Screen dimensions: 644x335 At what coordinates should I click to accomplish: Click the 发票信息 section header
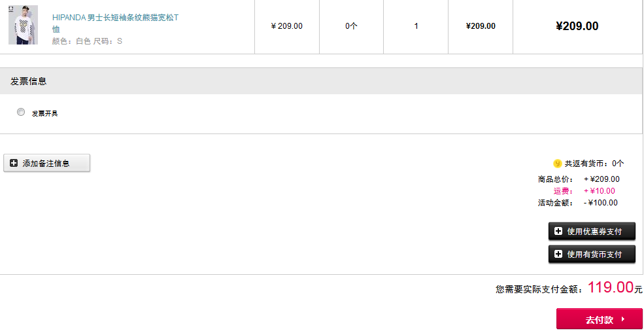[x=321, y=81]
